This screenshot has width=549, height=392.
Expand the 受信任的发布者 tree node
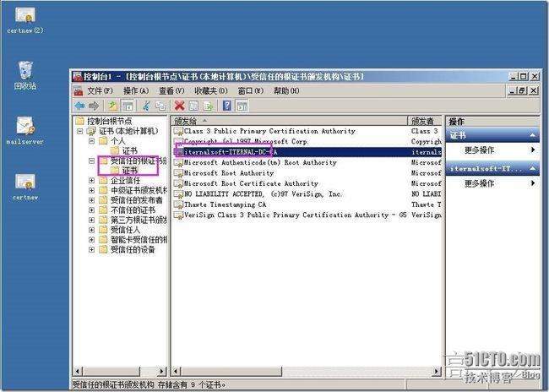[x=91, y=200]
